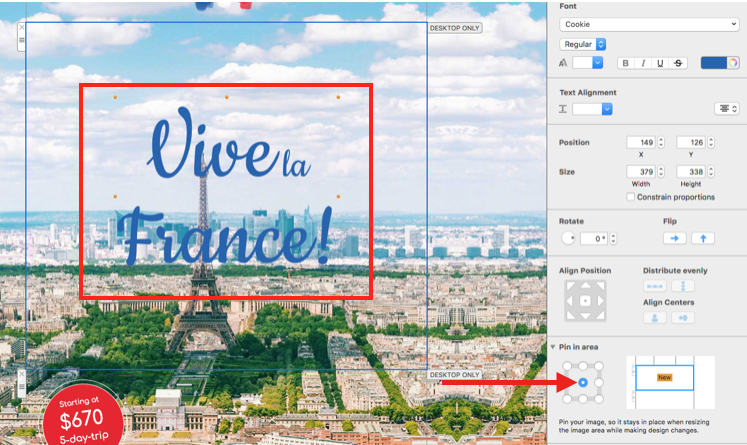Click the Rotate angle stepper
The height and width of the screenshot is (445, 747).
tap(613, 238)
